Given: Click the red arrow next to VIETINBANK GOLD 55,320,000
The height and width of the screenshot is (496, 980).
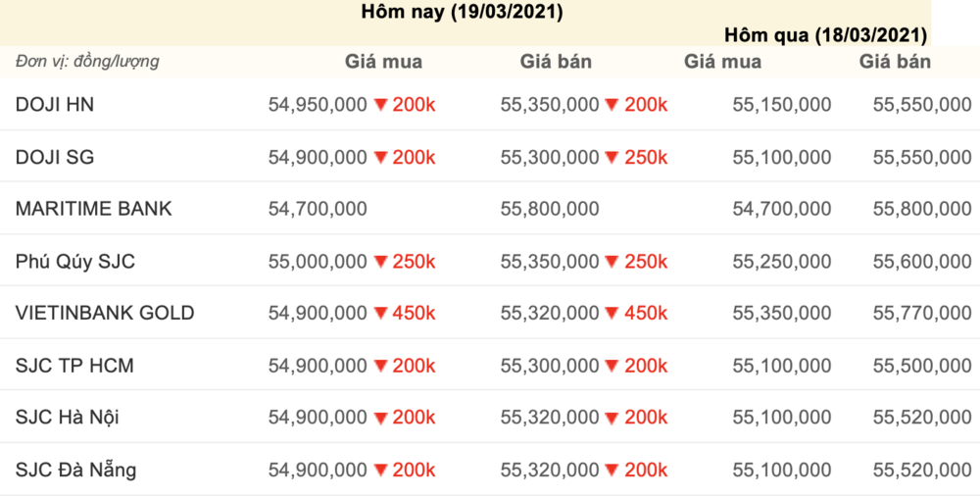Looking at the screenshot, I should point(612,314).
